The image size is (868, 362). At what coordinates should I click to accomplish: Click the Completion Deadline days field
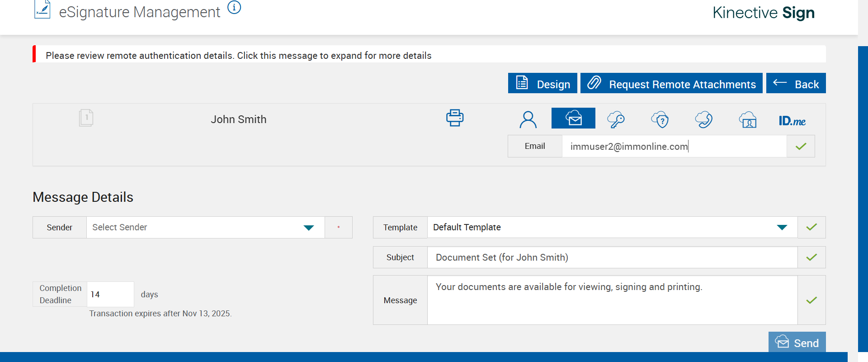coord(110,294)
